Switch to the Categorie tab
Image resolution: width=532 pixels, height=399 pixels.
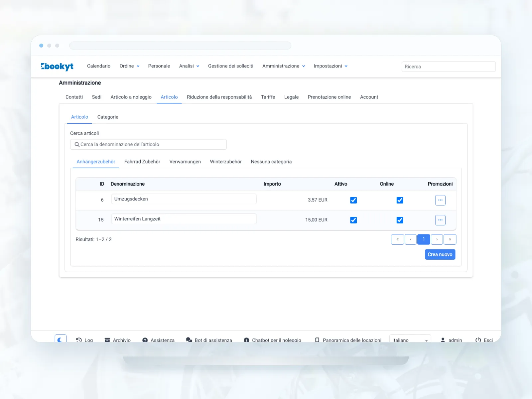tap(108, 117)
